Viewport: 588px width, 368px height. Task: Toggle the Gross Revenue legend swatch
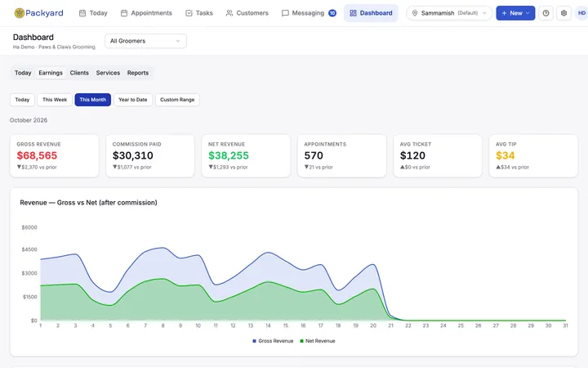(254, 341)
